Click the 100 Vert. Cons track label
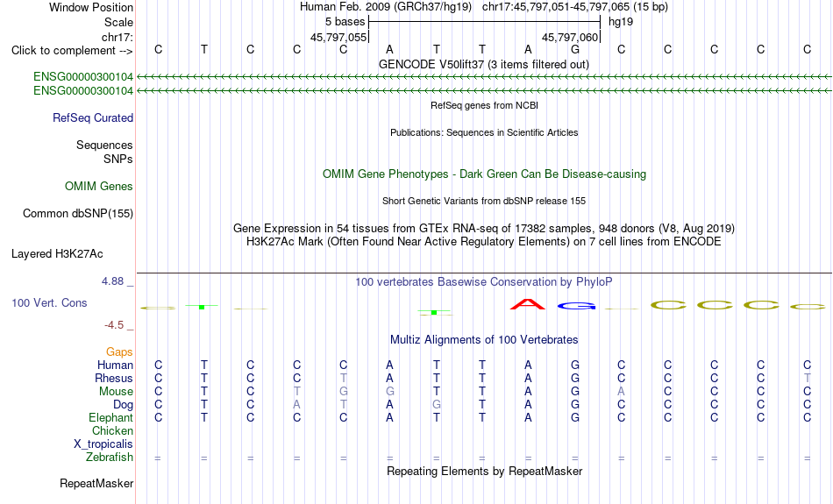Screen dimensions: 833x504 click(49, 302)
